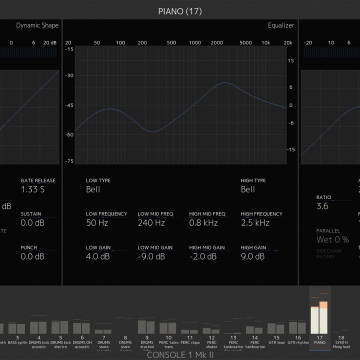Click the Dynamic Shape section header
This screenshot has height=360, width=360.
click(37, 25)
